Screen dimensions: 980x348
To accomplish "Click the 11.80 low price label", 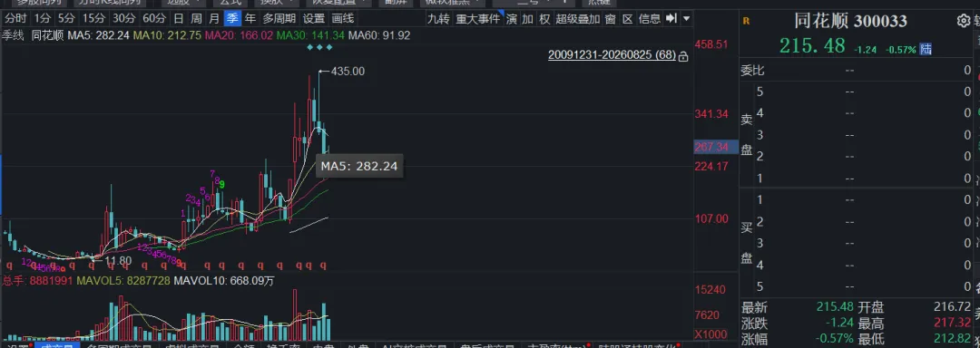I will 118,260.
